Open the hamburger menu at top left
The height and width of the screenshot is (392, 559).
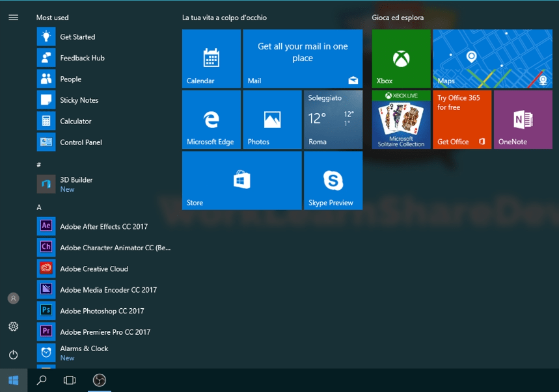click(x=13, y=18)
